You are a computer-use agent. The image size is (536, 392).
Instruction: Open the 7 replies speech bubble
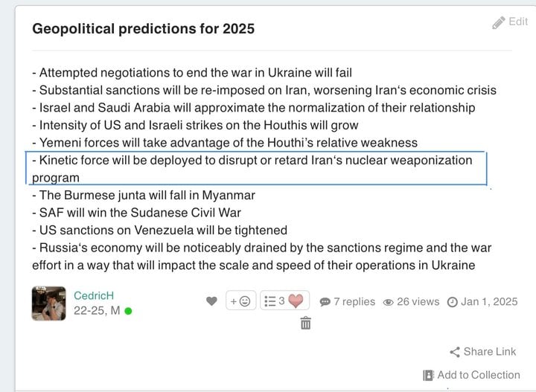click(x=325, y=302)
